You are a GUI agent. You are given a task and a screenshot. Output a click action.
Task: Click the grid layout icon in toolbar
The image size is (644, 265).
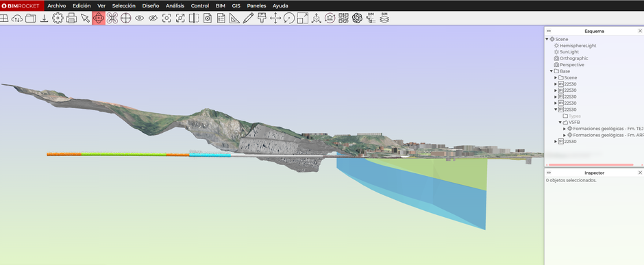tap(3, 18)
